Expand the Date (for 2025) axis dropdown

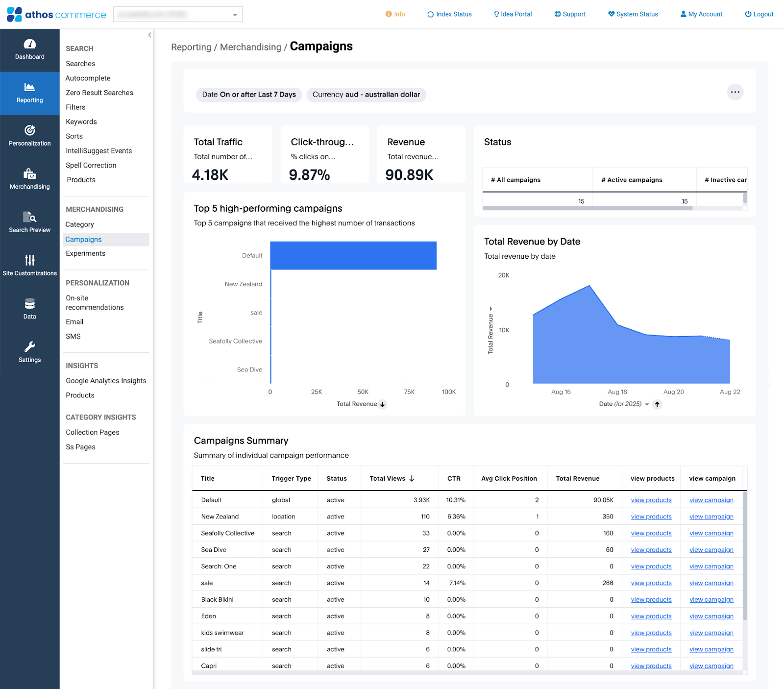[x=647, y=404]
